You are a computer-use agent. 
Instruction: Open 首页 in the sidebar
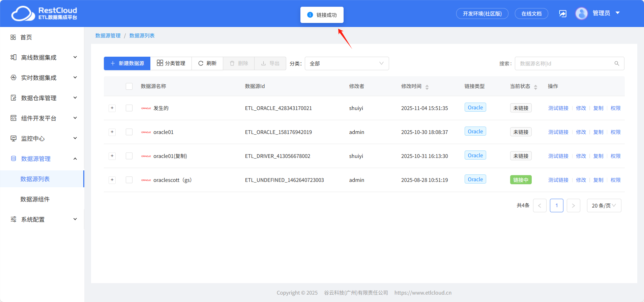coord(26,37)
